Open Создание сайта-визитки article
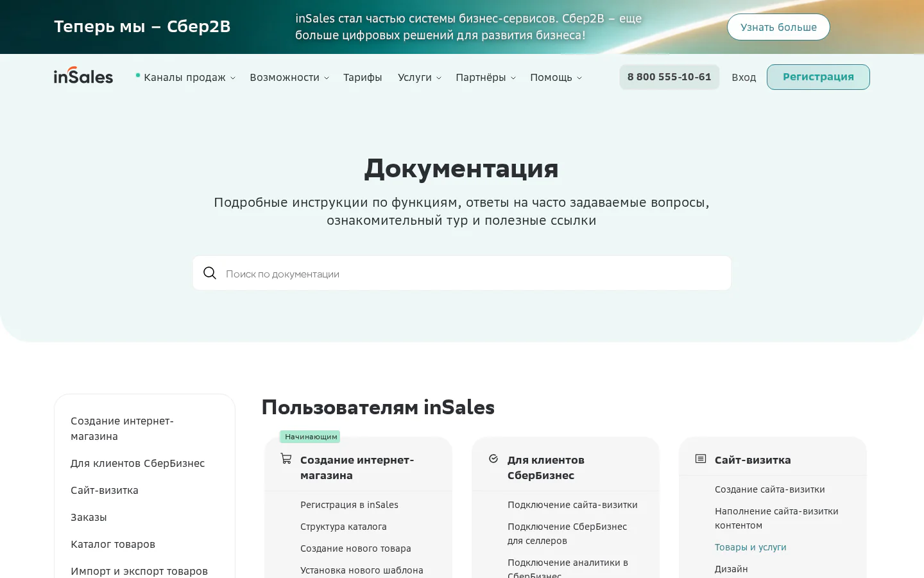This screenshot has width=924, height=578. click(770, 489)
